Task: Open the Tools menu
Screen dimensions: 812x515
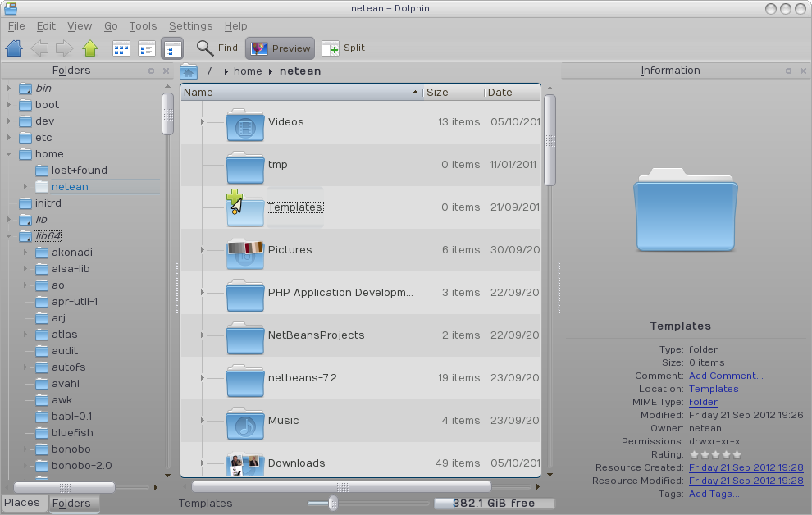Action: [143, 26]
